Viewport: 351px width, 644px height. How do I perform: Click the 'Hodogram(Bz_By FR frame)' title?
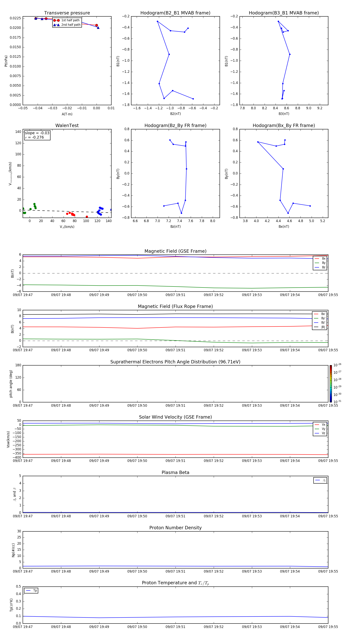pyautogui.click(x=175, y=125)
